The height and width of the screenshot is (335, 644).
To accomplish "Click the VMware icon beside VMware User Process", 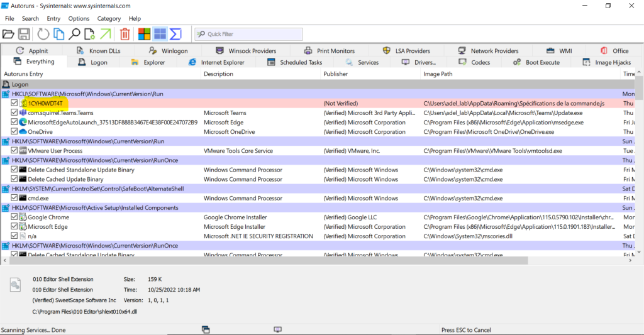I will point(23,151).
